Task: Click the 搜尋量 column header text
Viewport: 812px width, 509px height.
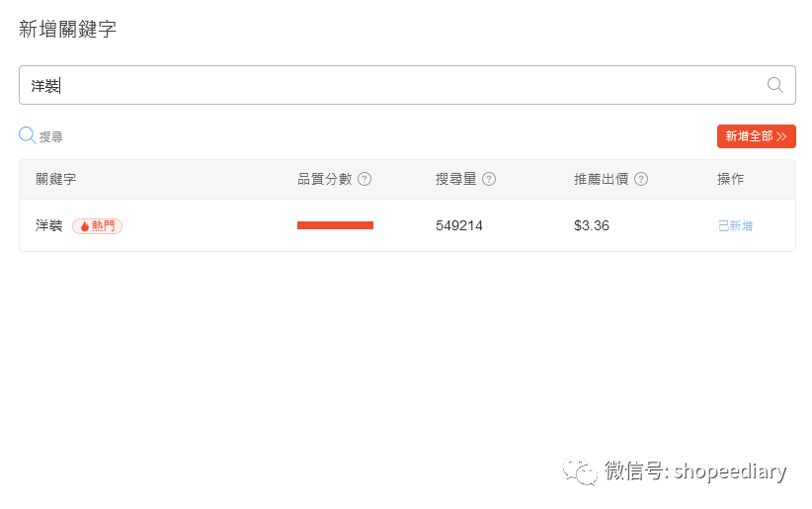Action: coord(456,179)
